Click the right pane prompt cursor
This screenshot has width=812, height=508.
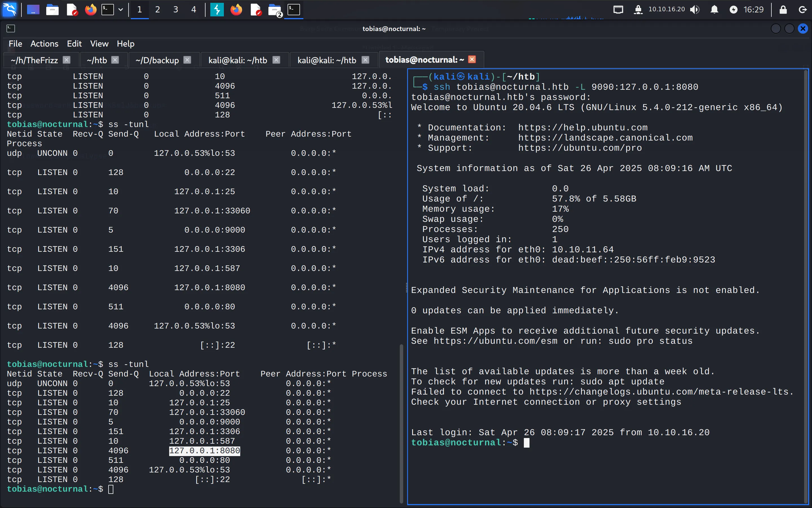point(526,443)
